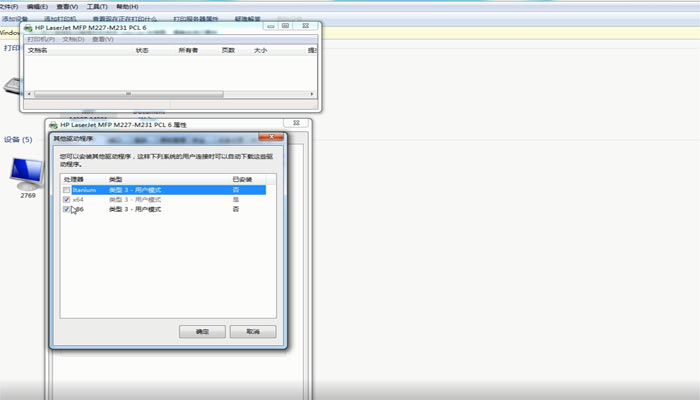Select the Itanium driver row
700x400 pixels.
[169, 190]
